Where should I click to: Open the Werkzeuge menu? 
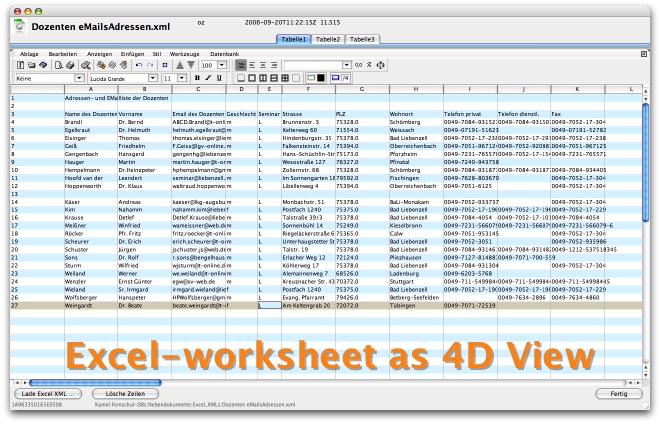click(184, 54)
